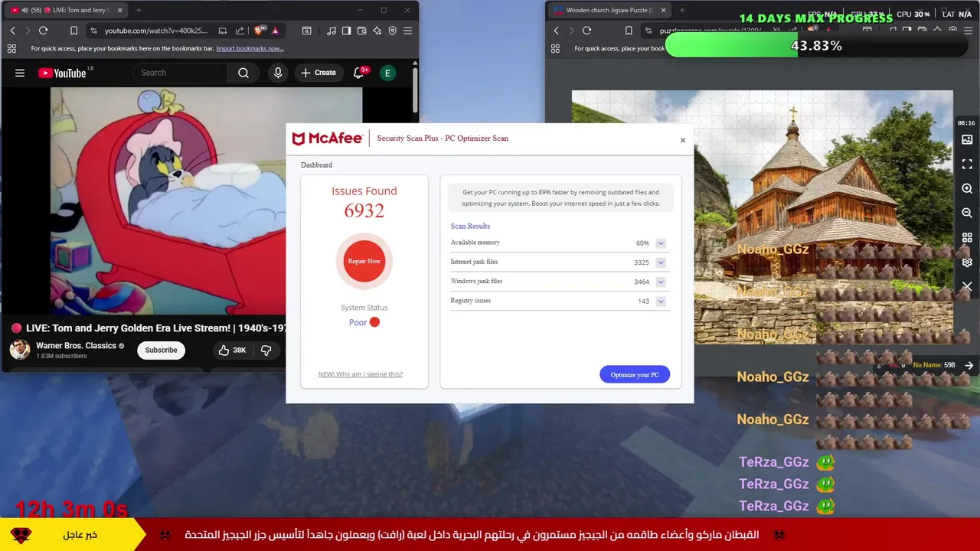
Task: Select the Wooden church Jigsaw Puzzle tab
Action: (x=609, y=10)
